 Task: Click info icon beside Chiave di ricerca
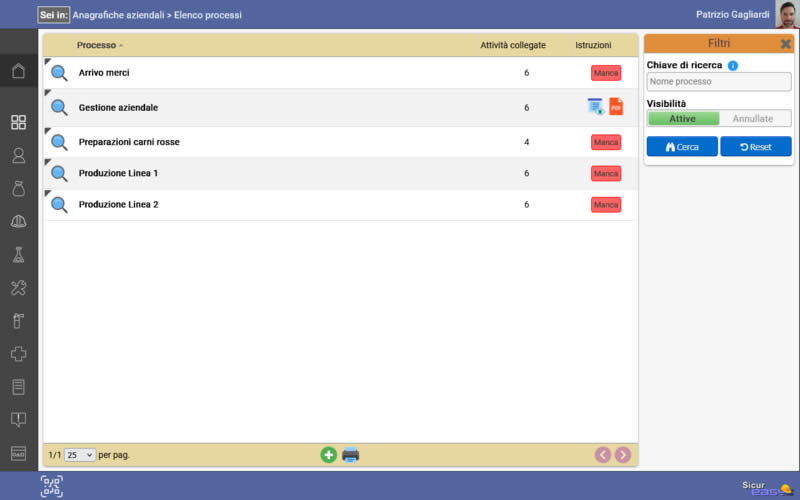click(x=733, y=65)
